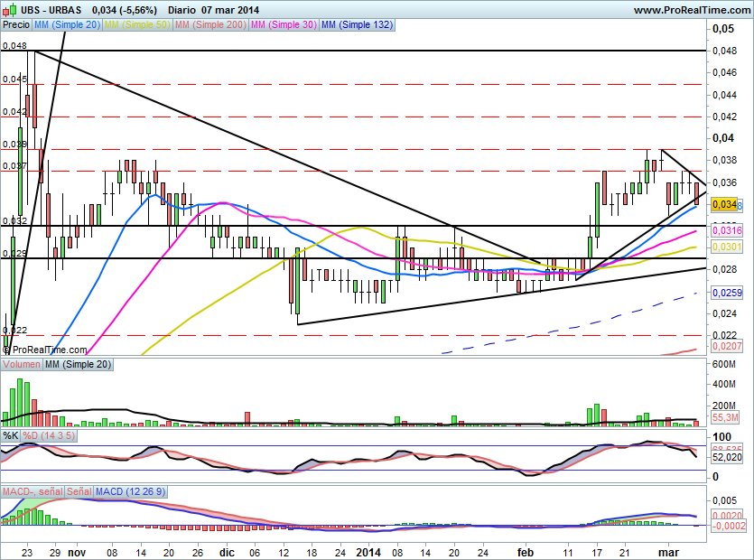Select the Volumen panel label
The height and width of the screenshot is (560, 754).
tap(22, 364)
